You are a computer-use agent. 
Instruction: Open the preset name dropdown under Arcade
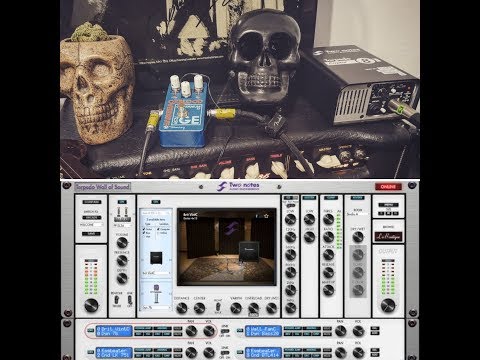click(x=91, y=225)
